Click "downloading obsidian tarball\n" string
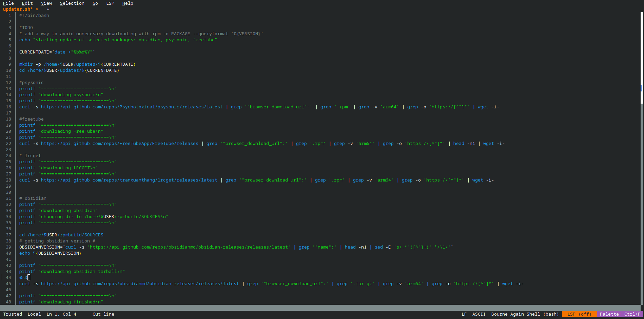The image size is (644, 319). (x=82, y=271)
